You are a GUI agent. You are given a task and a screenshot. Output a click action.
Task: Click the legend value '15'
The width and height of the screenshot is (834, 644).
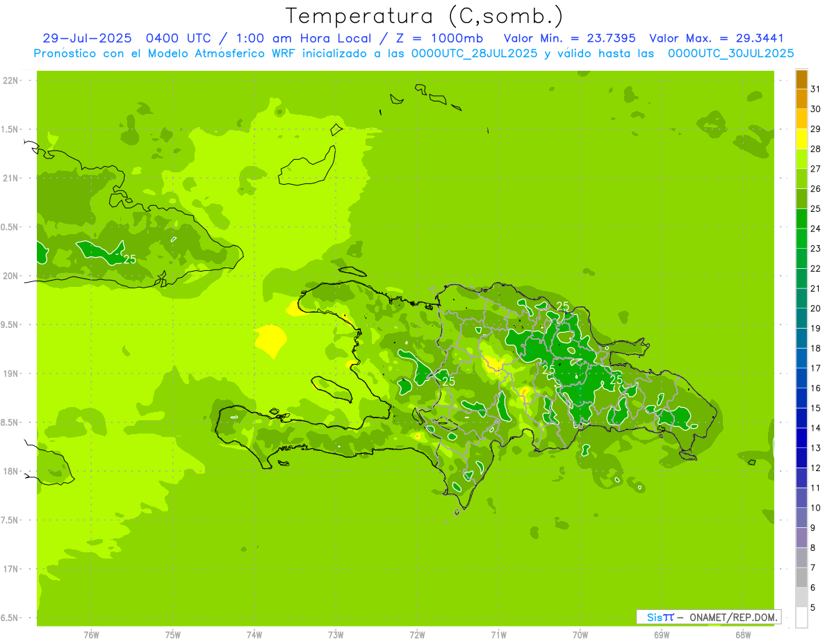(815, 408)
